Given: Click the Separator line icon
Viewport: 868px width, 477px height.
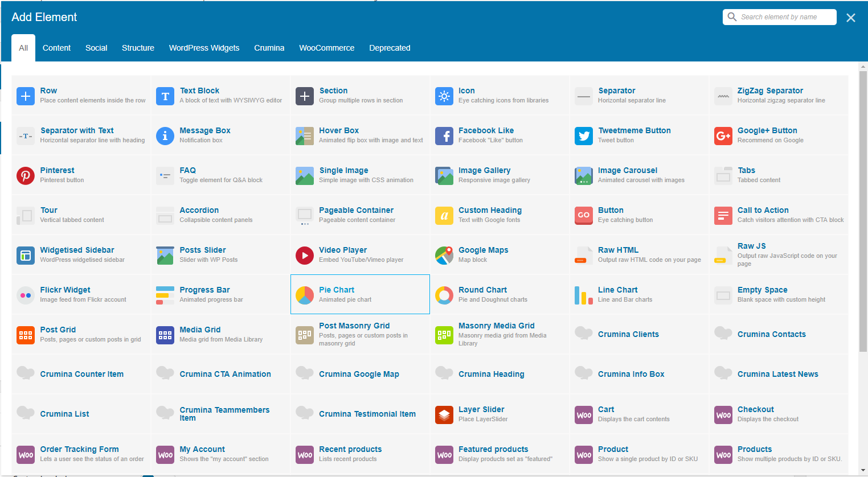Looking at the screenshot, I should point(584,96).
